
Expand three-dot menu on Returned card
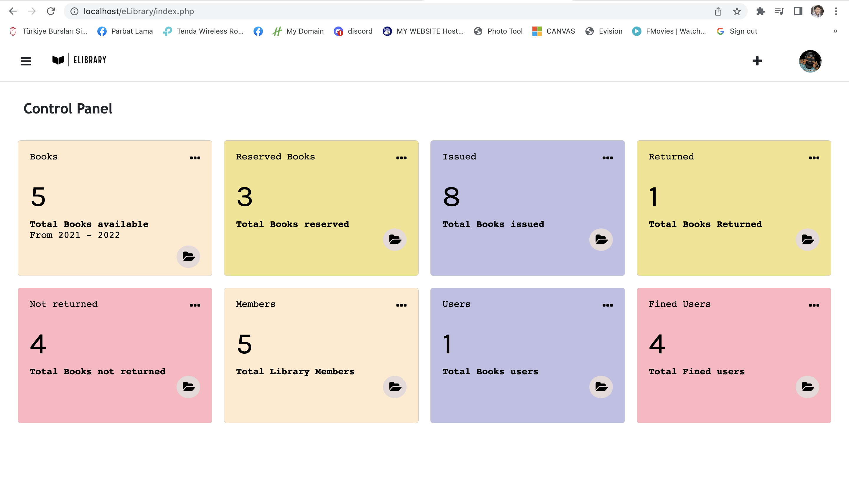pos(814,158)
